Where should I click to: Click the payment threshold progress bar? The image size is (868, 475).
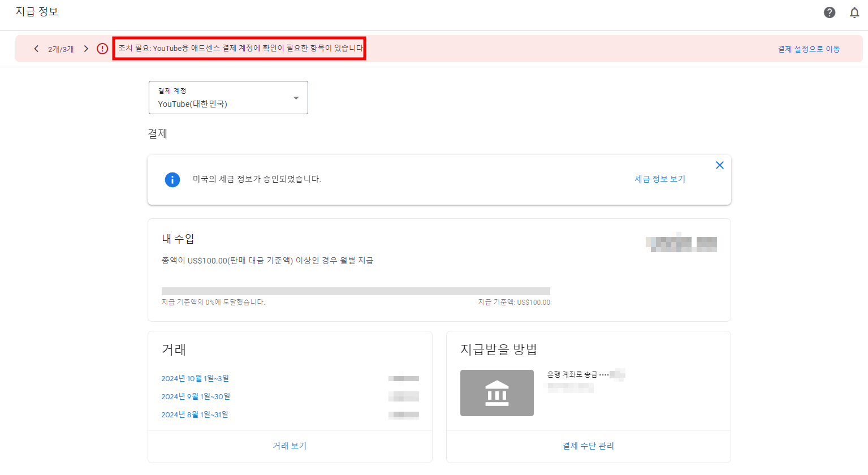pyautogui.click(x=356, y=291)
